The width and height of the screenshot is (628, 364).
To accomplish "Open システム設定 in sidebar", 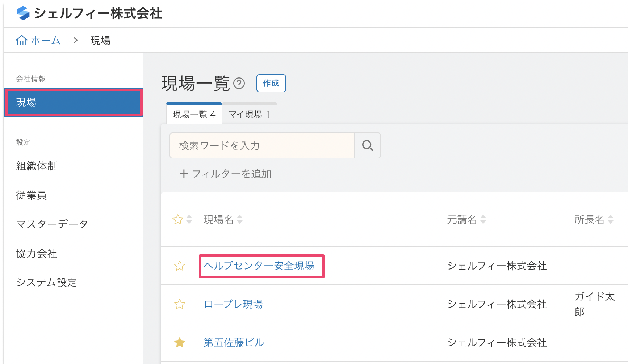I will click(x=47, y=282).
